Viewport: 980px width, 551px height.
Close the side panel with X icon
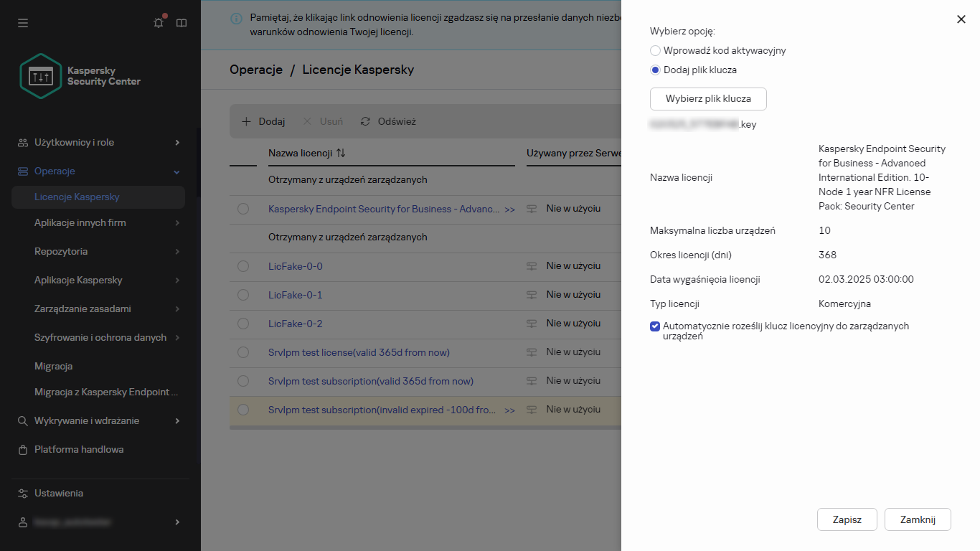(x=961, y=19)
